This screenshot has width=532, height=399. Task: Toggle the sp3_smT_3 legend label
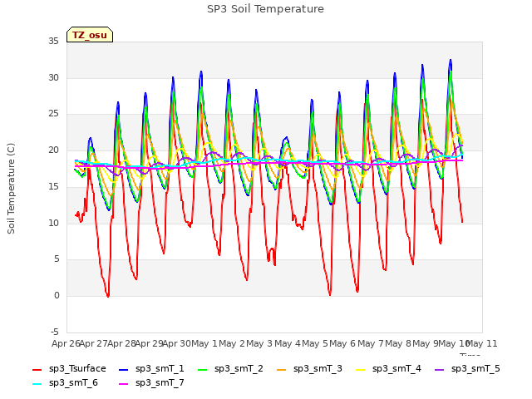tap(318, 368)
